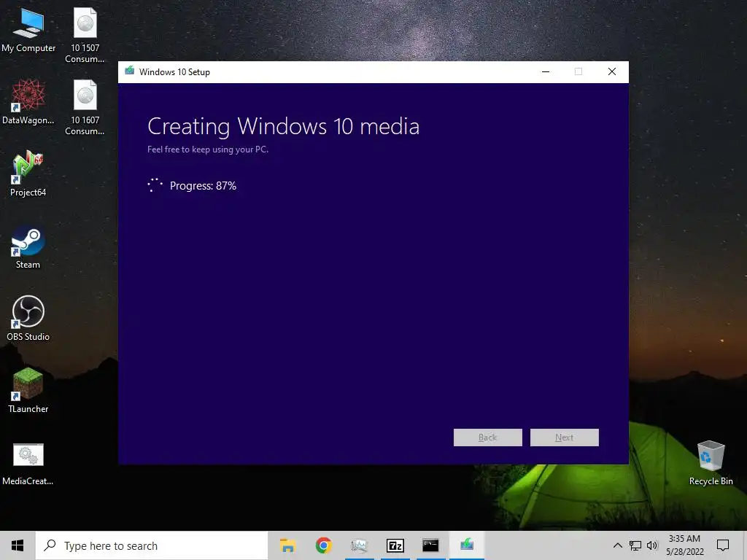This screenshot has width=747, height=560.
Task: Minimize the Windows 10 Setup window
Action: pyautogui.click(x=546, y=72)
